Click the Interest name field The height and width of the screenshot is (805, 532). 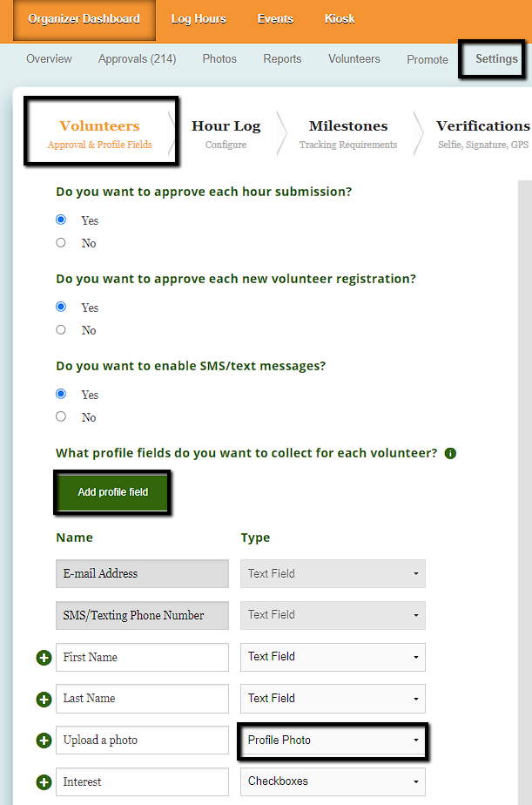coord(142,781)
